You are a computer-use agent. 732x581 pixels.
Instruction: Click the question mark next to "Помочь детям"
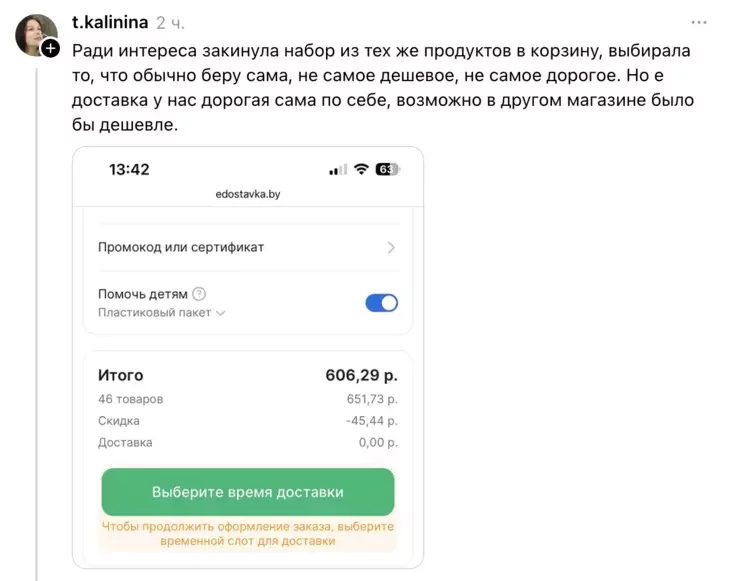pyautogui.click(x=199, y=294)
